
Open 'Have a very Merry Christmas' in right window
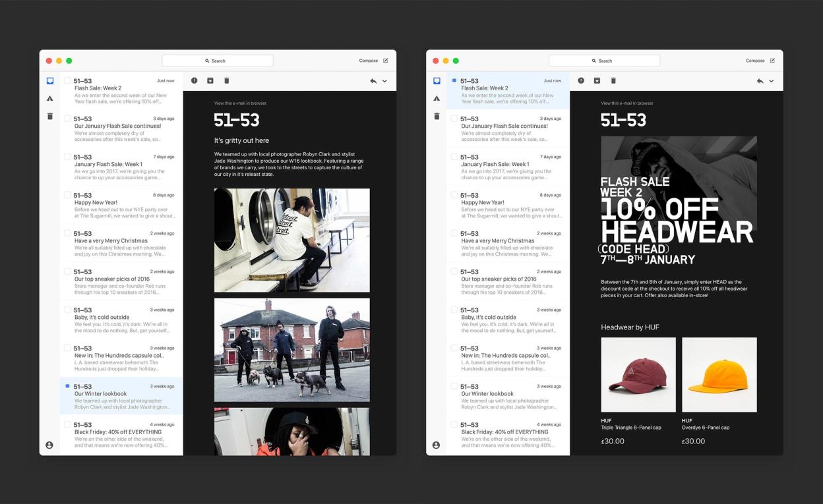coord(508,243)
